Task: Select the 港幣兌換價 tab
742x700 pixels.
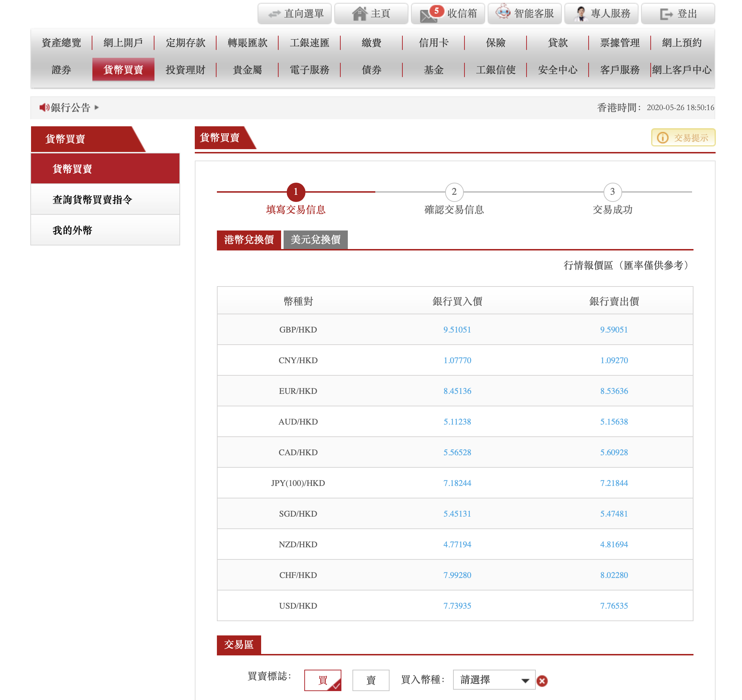Action: [249, 240]
